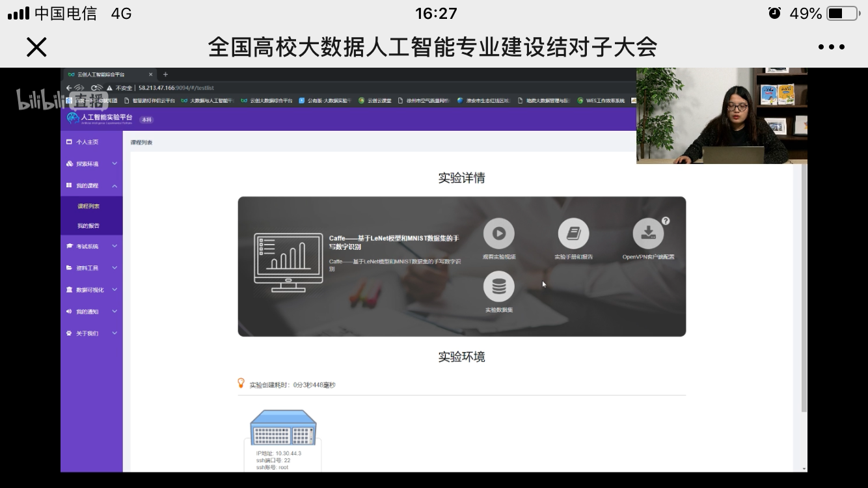
Task: Click the blue server device icon
Action: [x=283, y=427]
